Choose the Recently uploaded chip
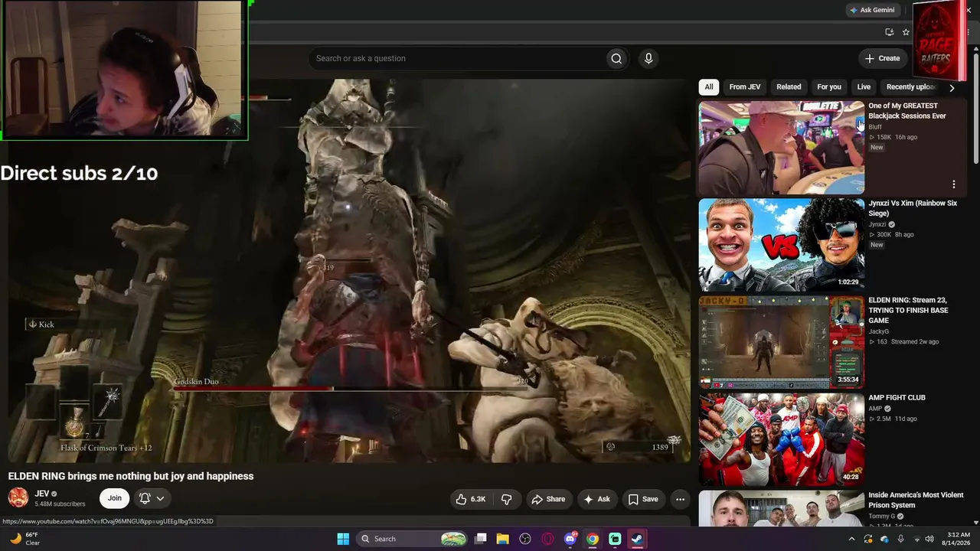The height and width of the screenshot is (551, 980). 911,86
